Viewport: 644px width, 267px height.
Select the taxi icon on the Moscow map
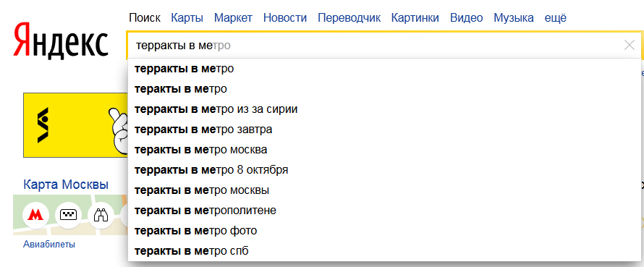click(x=68, y=215)
